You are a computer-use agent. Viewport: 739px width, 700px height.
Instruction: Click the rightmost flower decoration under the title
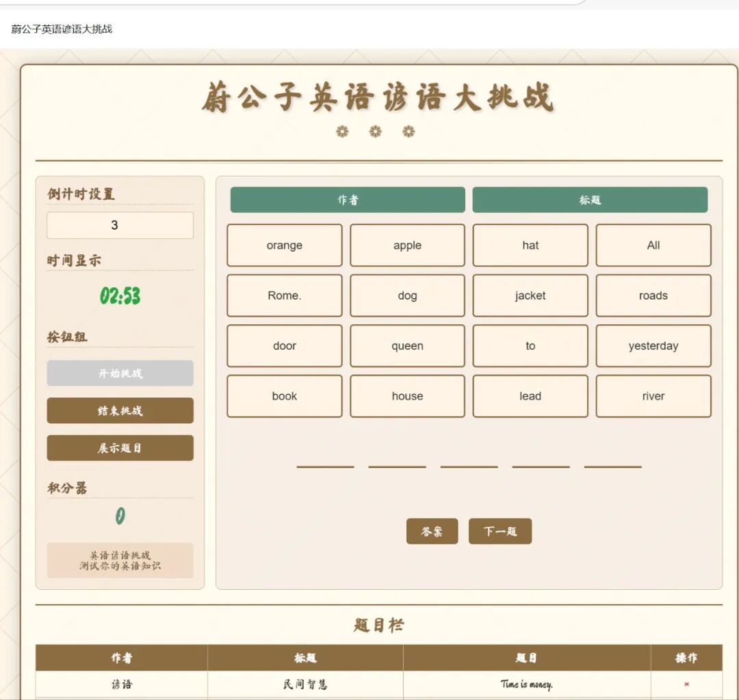(x=409, y=131)
